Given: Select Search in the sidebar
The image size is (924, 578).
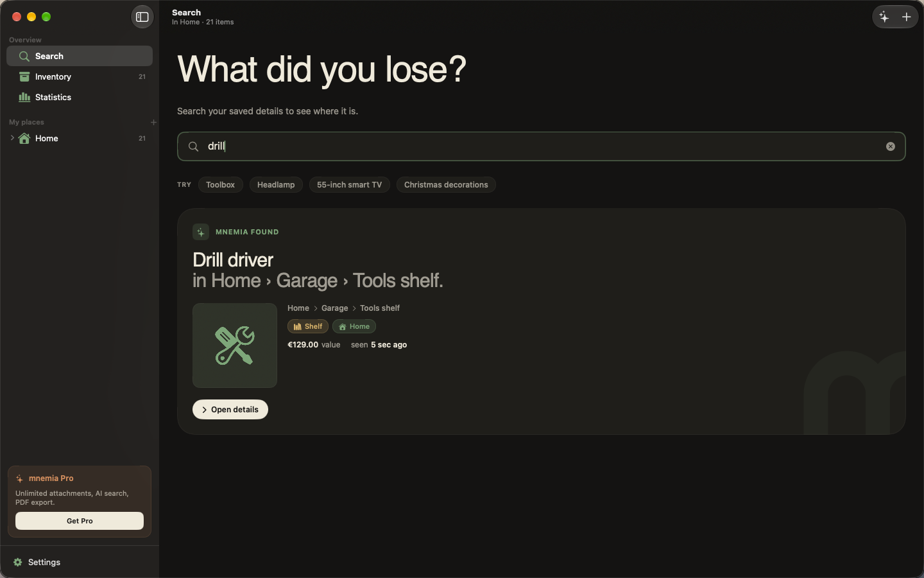Looking at the screenshot, I should (x=80, y=57).
